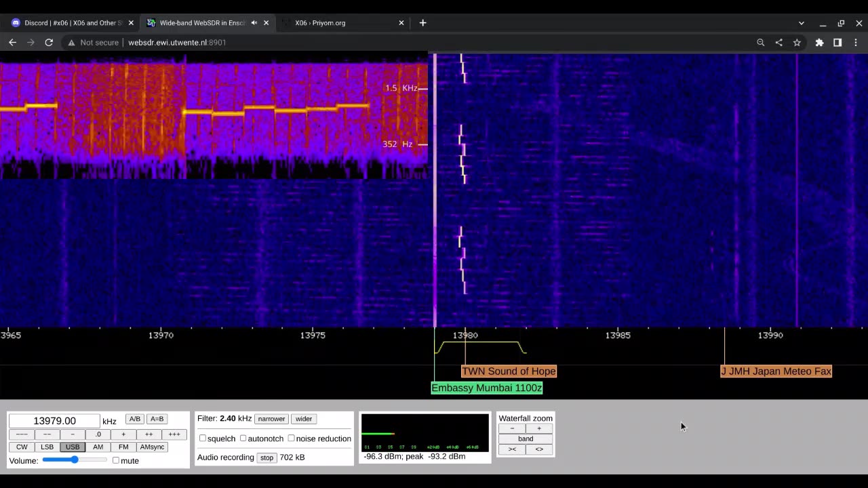This screenshot has width=868, height=488.
Task: Click the Discord tab favicon
Action: [x=16, y=22]
